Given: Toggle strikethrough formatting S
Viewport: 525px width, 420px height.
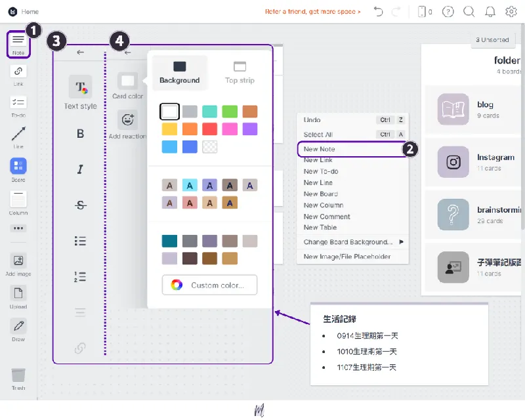Looking at the screenshot, I should click(x=80, y=205).
